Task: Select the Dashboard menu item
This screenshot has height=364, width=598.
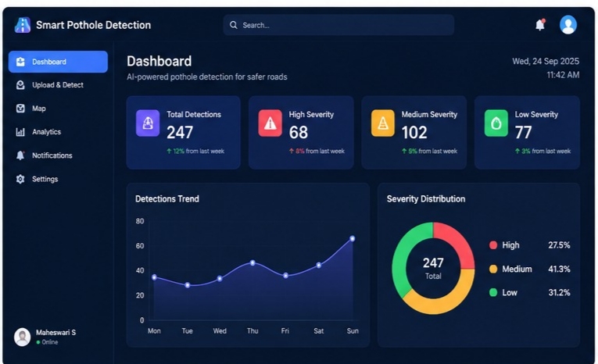Action: tap(58, 62)
